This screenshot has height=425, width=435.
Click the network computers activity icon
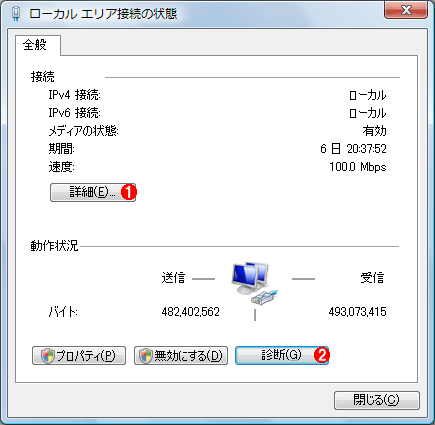point(250,278)
